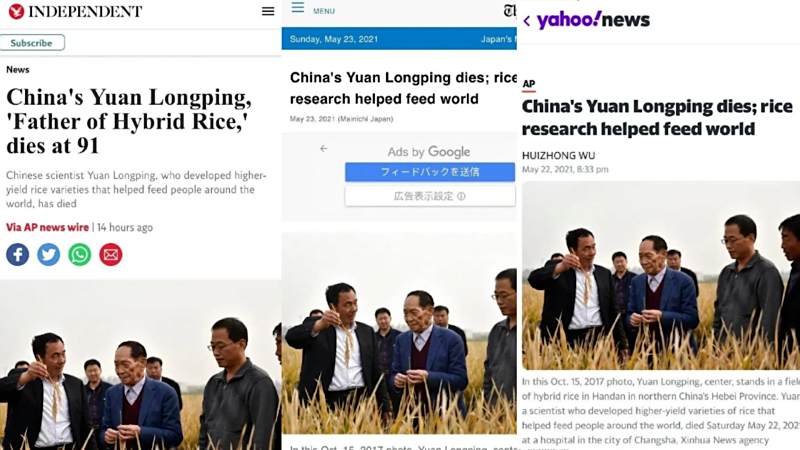Share article via email icon

tap(111, 255)
